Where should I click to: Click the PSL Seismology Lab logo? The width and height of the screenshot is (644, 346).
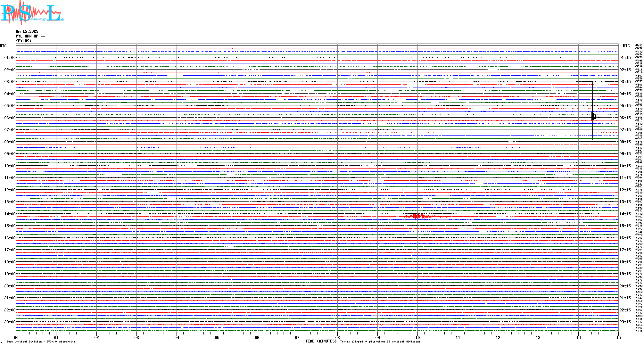click(x=32, y=13)
